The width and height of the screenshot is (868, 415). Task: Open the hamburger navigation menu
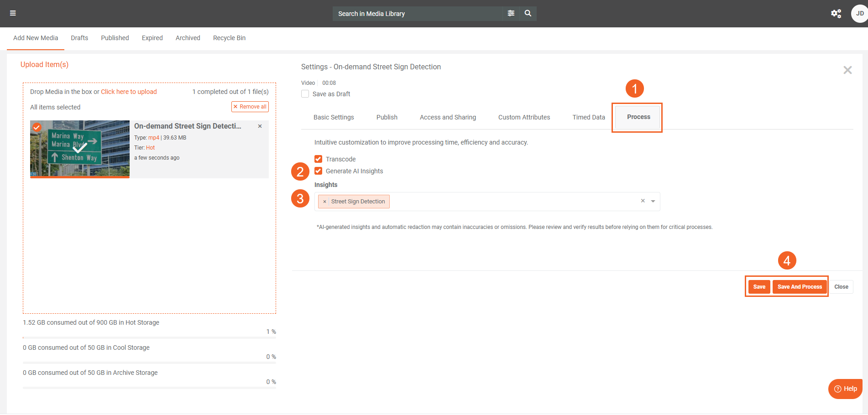(13, 13)
